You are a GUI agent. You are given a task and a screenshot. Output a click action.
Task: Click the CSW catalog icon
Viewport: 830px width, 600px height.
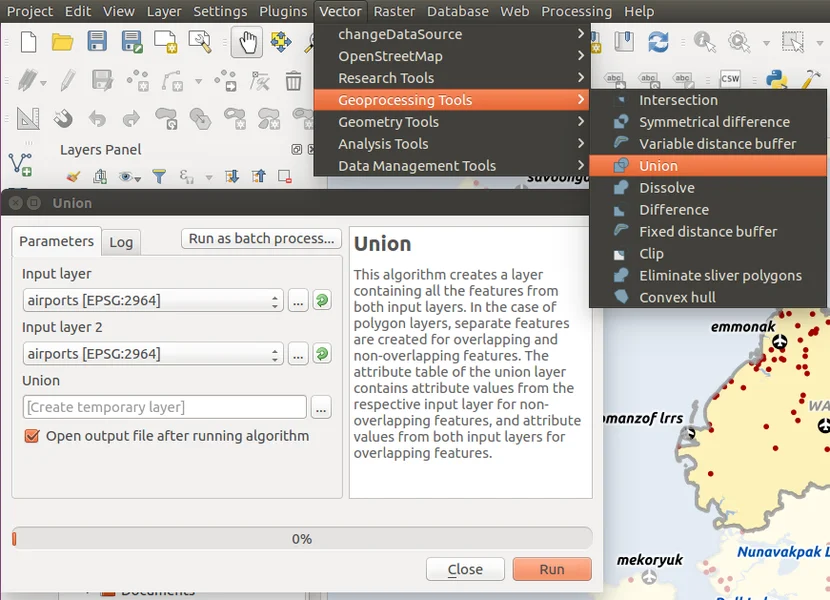[730, 80]
